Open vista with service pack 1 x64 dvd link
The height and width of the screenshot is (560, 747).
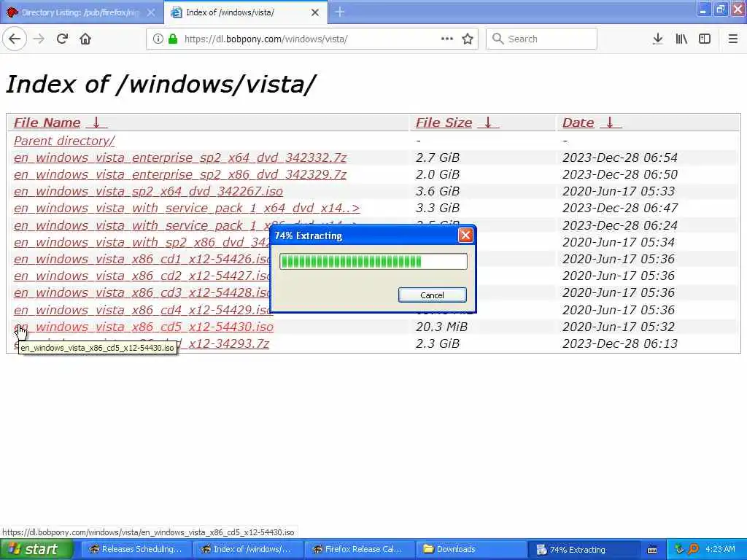(x=187, y=208)
